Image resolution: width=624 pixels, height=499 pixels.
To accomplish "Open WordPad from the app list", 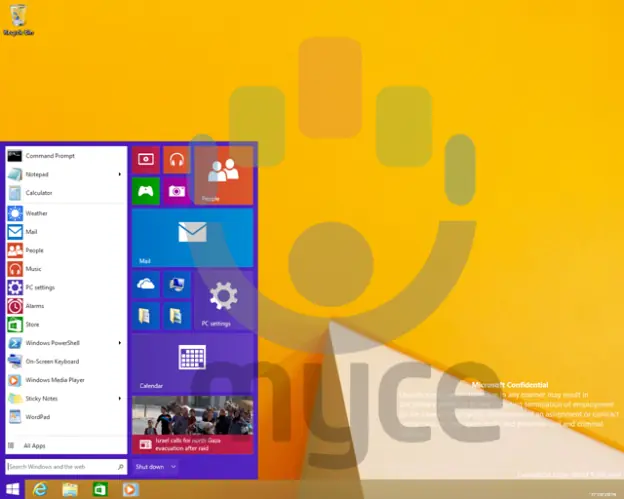I will pos(66,417).
